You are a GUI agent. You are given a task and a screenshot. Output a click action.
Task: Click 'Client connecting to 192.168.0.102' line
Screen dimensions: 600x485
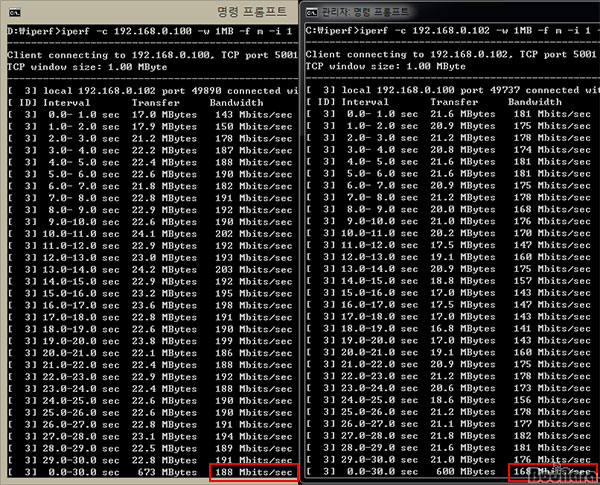click(x=451, y=54)
